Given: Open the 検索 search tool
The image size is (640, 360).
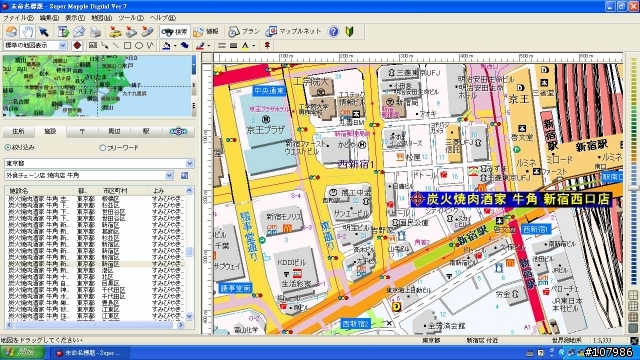Looking at the screenshot, I should click(175, 31).
